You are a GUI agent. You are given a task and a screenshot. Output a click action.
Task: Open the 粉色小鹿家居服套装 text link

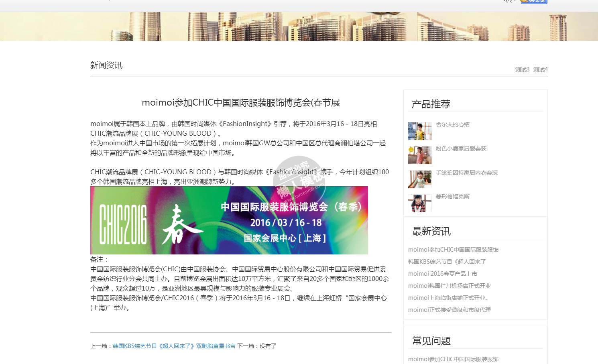[x=461, y=148]
